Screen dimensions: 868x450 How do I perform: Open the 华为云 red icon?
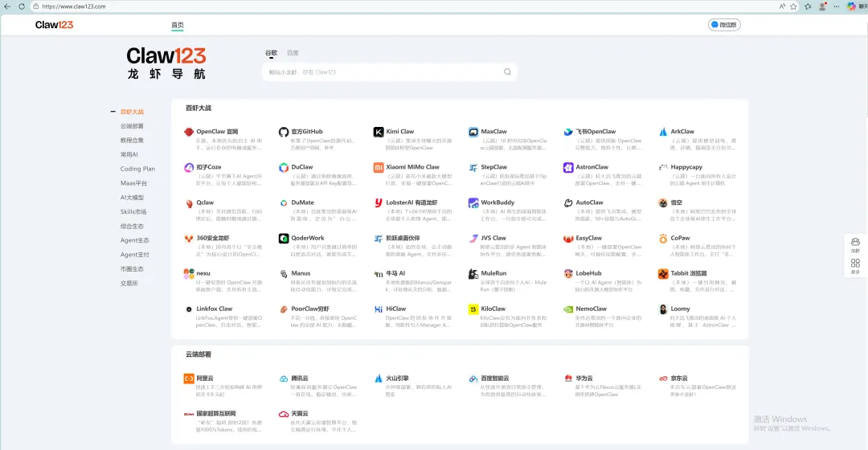(x=568, y=378)
